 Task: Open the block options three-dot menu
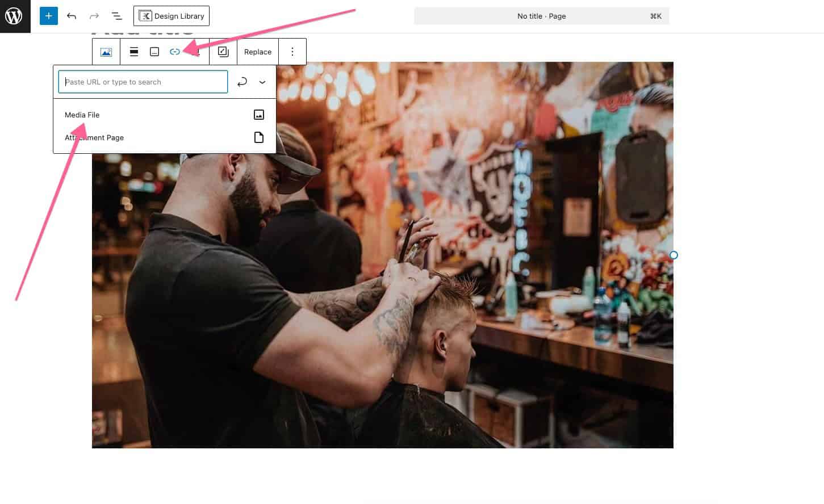click(x=292, y=52)
